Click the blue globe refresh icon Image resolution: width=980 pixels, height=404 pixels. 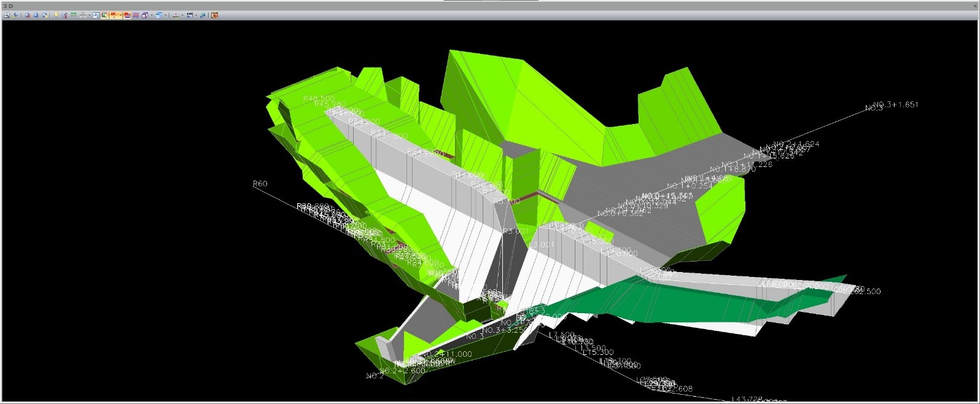tap(203, 15)
